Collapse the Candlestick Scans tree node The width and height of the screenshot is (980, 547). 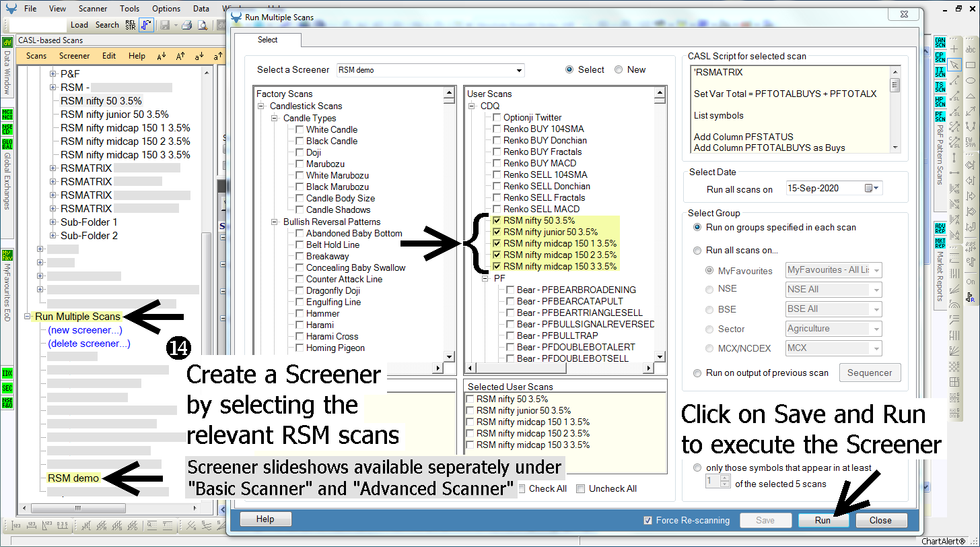click(x=261, y=106)
